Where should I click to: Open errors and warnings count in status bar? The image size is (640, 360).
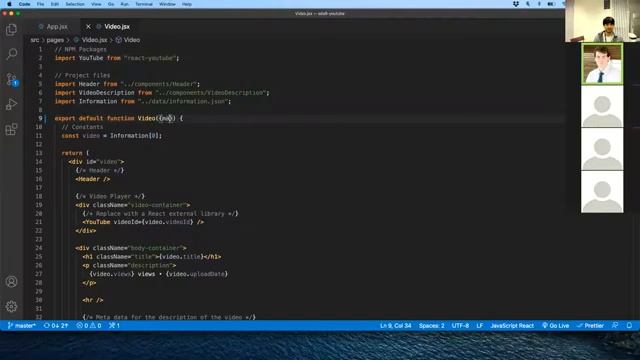[89, 326]
